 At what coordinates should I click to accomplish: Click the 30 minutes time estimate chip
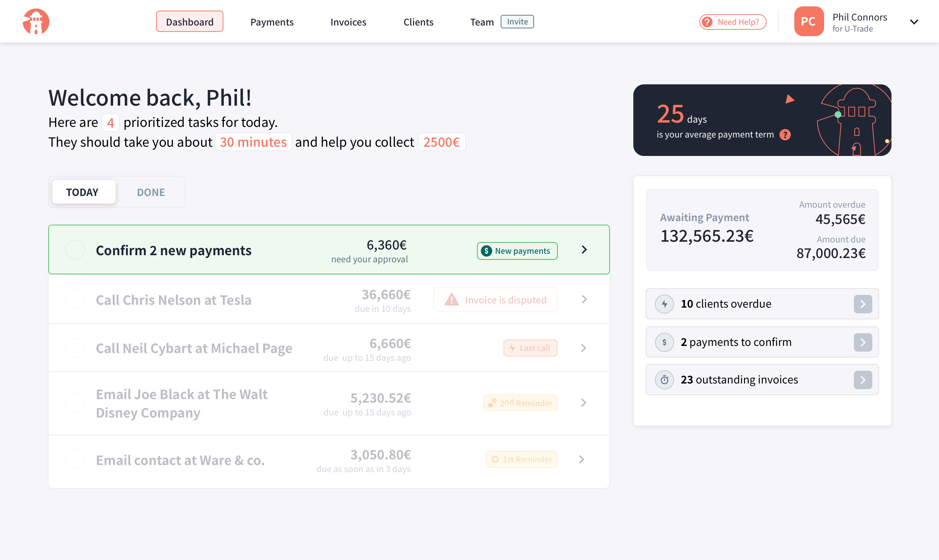(253, 142)
